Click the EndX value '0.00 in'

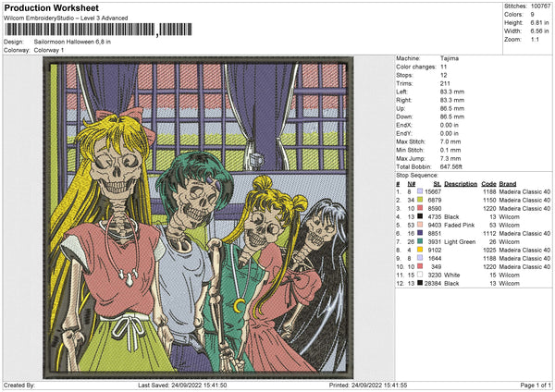(450, 125)
